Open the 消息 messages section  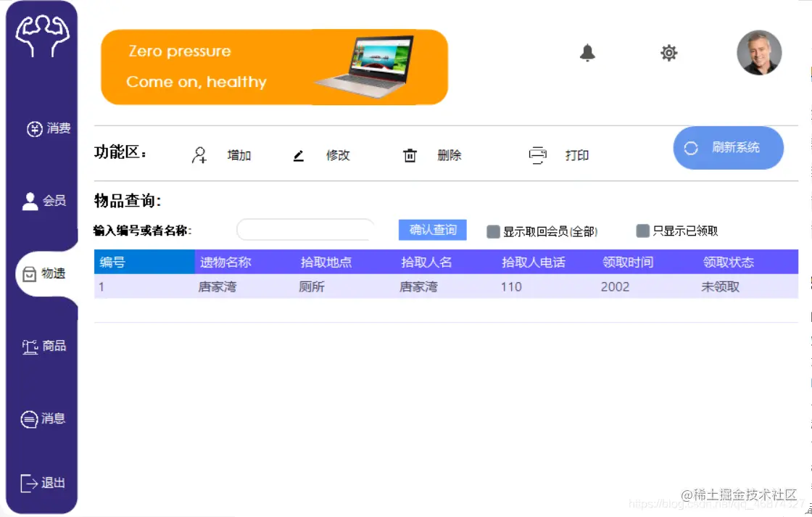pyautogui.click(x=45, y=419)
